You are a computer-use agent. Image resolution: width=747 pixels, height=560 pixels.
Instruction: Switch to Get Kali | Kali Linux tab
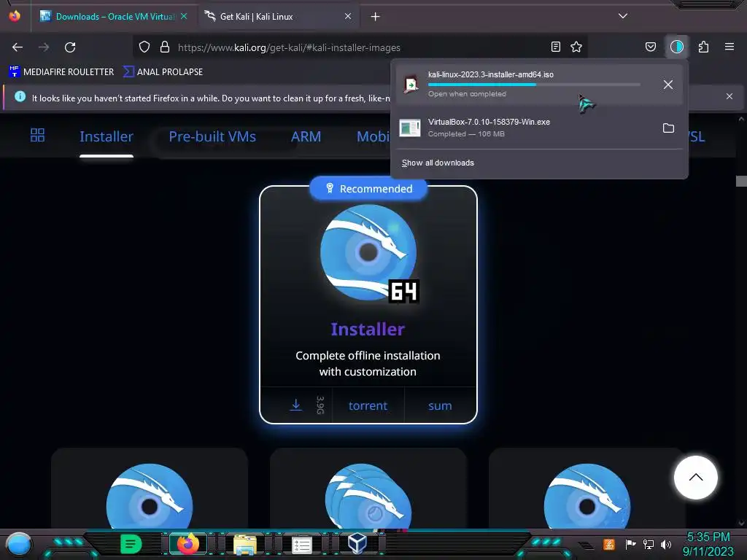click(279, 17)
